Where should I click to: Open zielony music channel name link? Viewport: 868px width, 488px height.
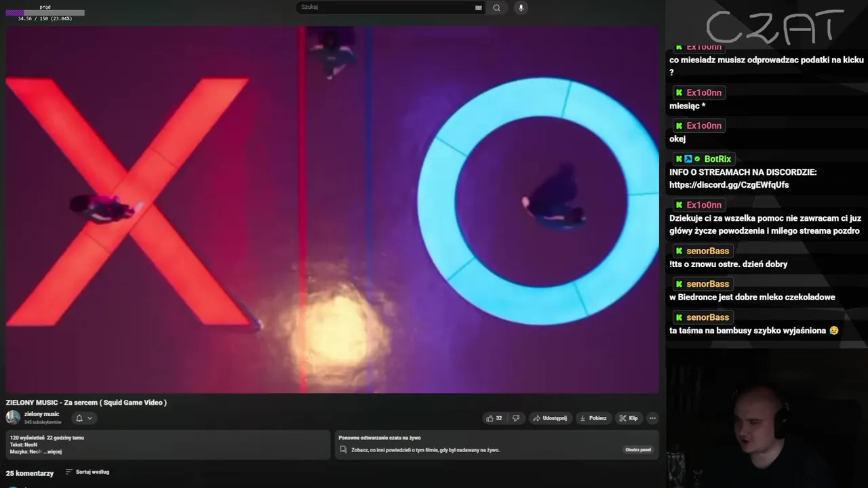point(41,414)
